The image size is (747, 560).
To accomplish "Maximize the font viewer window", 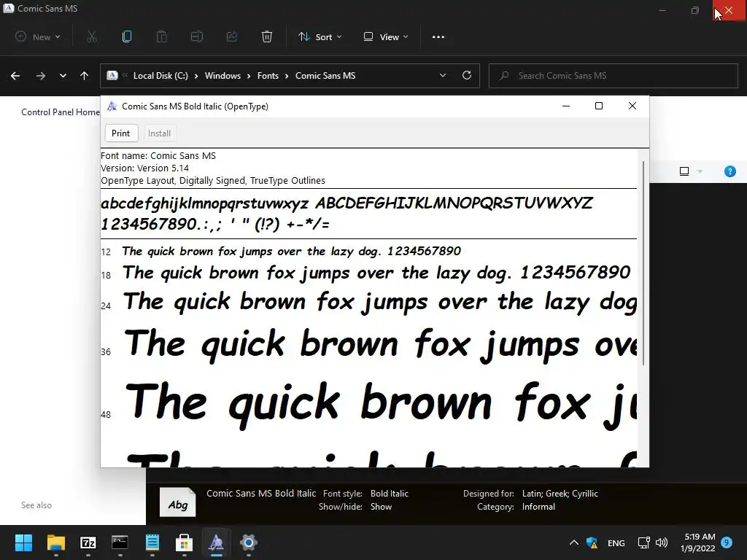I will pos(599,106).
